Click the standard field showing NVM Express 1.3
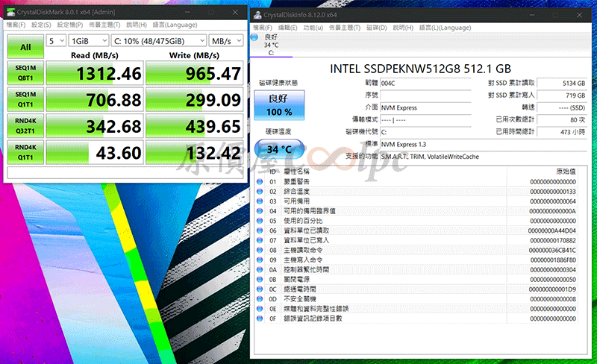This screenshot has height=364, width=597. click(483, 144)
